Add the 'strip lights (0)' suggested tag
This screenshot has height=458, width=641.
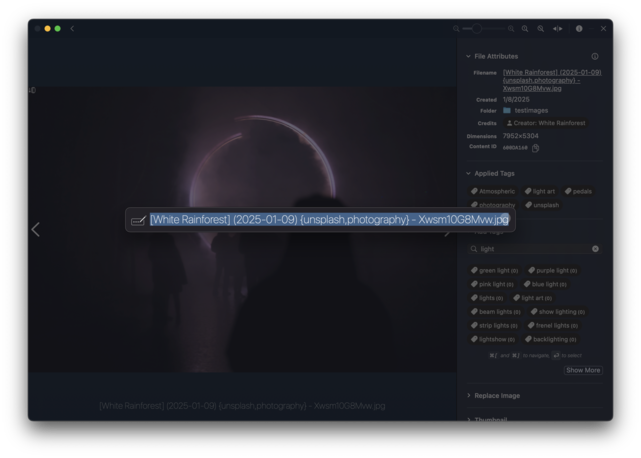(494, 326)
